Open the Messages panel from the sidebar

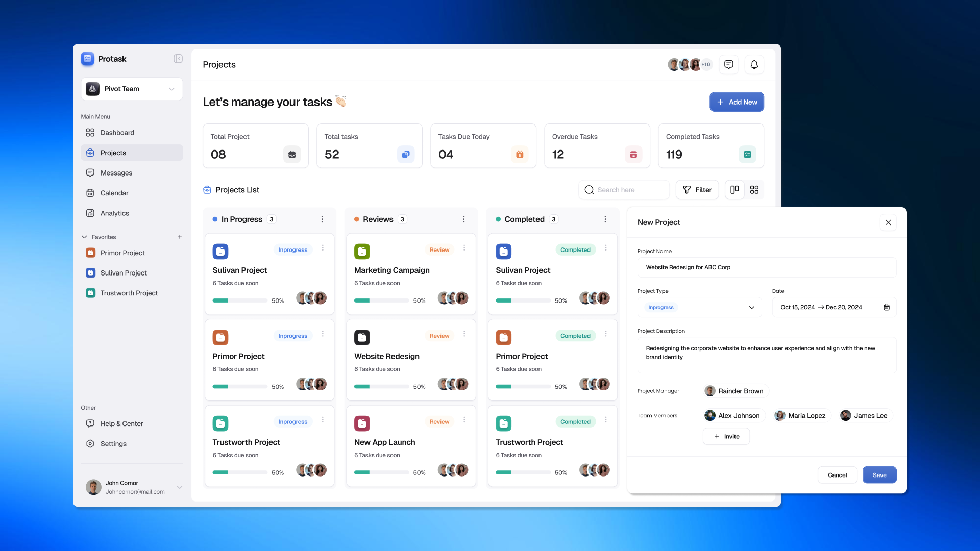coord(116,173)
